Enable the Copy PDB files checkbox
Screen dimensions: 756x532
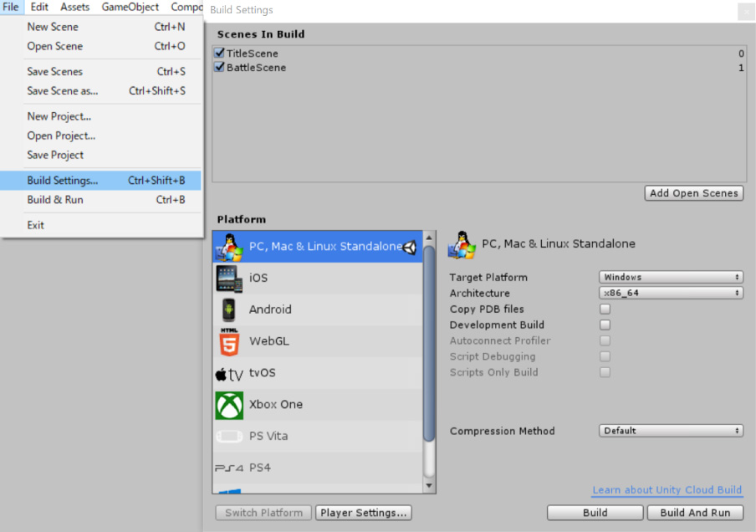coord(605,309)
